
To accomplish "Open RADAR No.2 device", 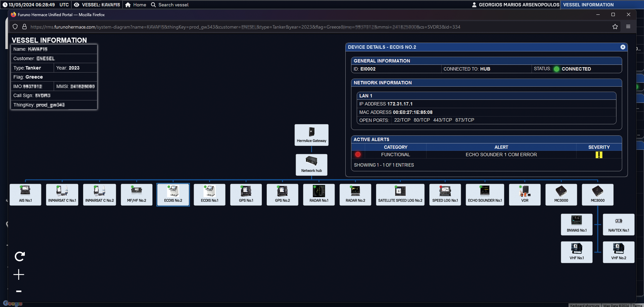I will point(355,194).
